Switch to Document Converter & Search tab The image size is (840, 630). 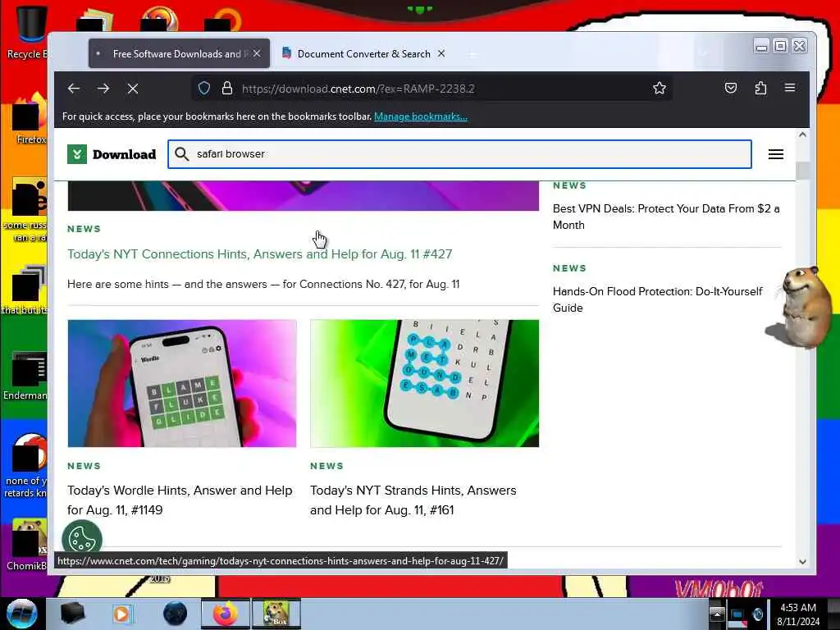click(363, 53)
